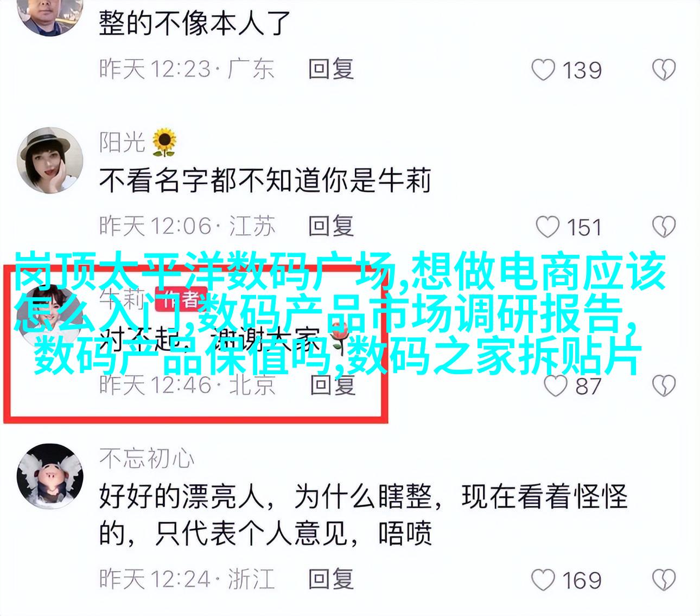The image size is (700, 616).
Task: Reply to the 12:23 Guangdong comment
Action: tap(331, 69)
